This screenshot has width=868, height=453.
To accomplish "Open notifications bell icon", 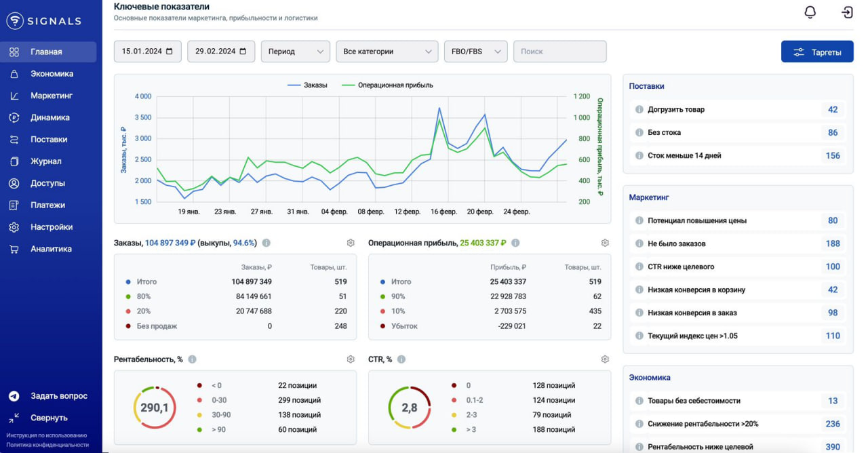I will tap(810, 12).
